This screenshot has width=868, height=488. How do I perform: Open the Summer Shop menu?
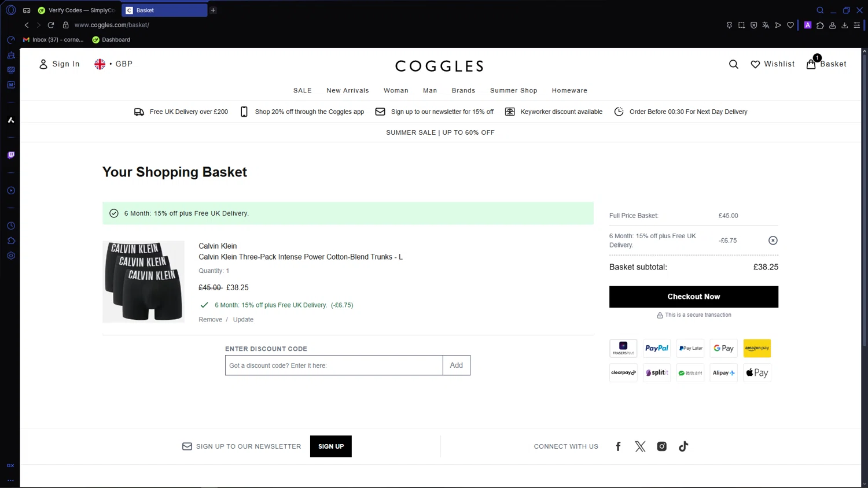point(514,91)
